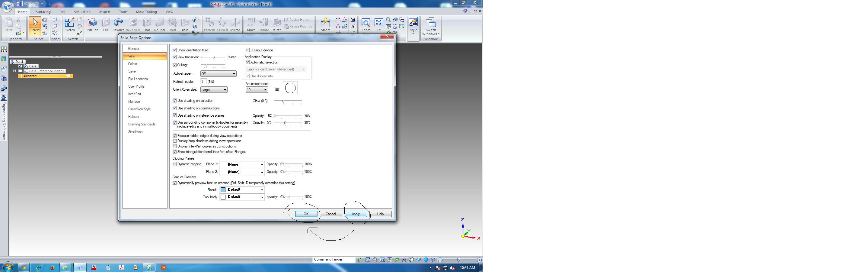Enable Display drop shadows during view operations

[x=174, y=141]
